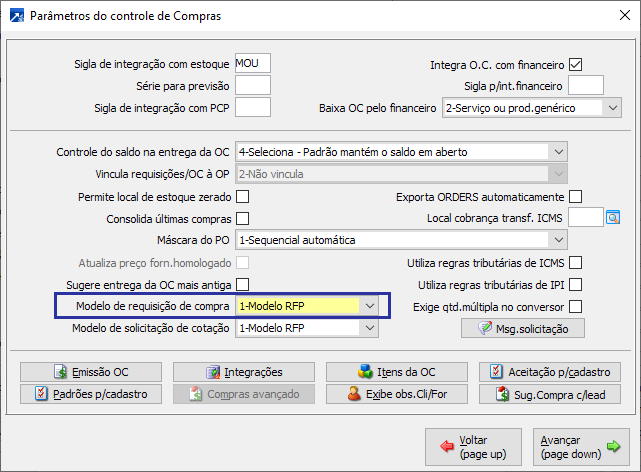Advance with Avançar (page down)
Screen dimensions: 641x472
pos(581,447)
